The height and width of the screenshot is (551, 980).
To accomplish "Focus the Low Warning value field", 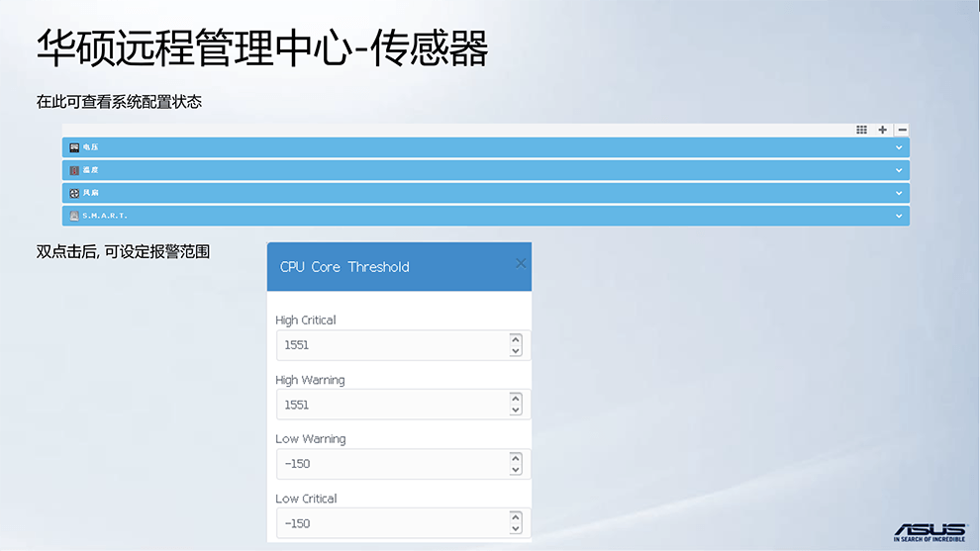I will click(391, 464).
